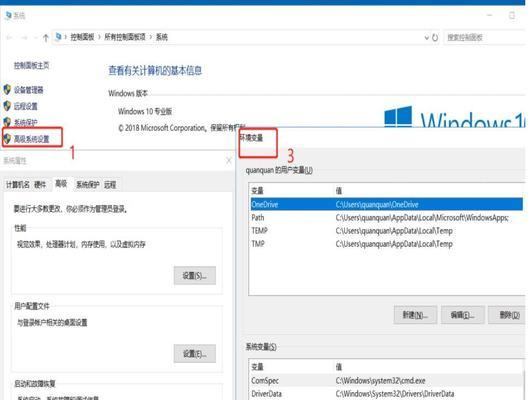
Task: Select ComSpec system variable row
Action: coord(387,381)
